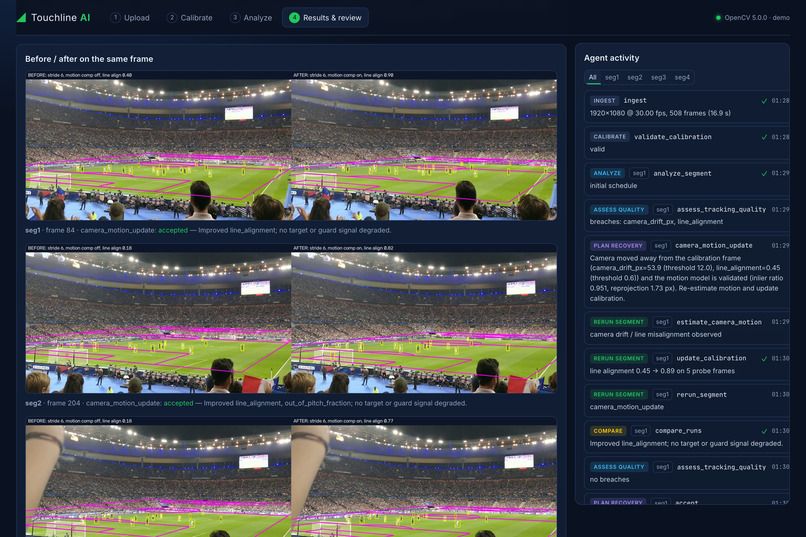Image resolution: width=806 pixels, height=537 pixels.
Task: Select the camera_motion_update entry title
Action: click(x=713, y=246)
